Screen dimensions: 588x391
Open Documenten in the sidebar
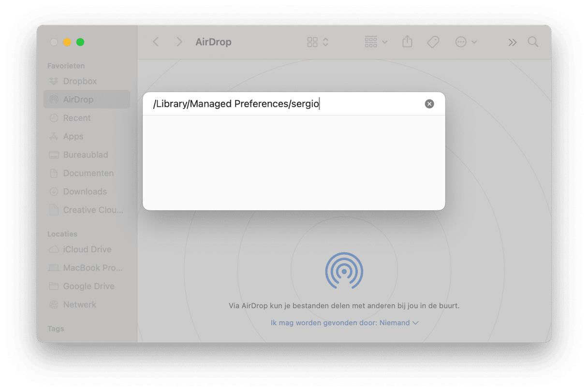(87, 173)
